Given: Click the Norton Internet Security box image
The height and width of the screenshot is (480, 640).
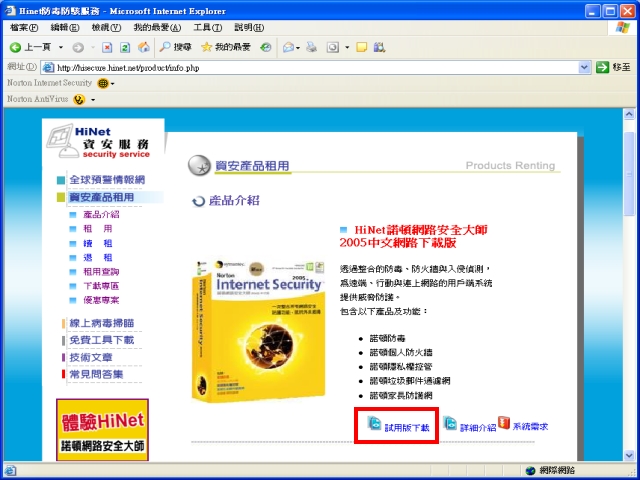Looking at the screenshot, I should click(x=259, y=330).
